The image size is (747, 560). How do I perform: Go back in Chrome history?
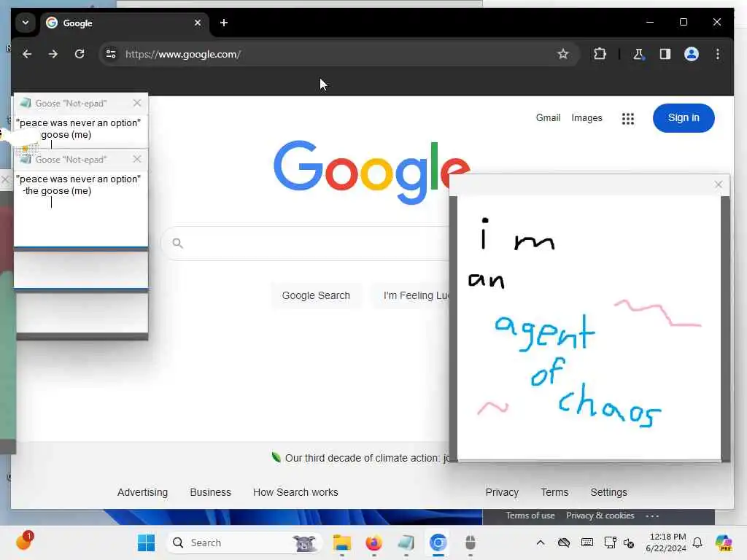click(x=27, y=54)
